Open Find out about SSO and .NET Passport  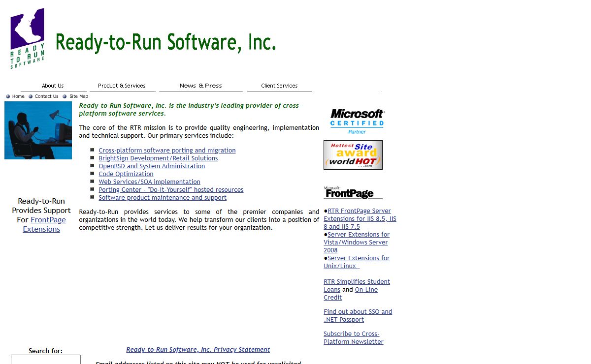point(358,316)
